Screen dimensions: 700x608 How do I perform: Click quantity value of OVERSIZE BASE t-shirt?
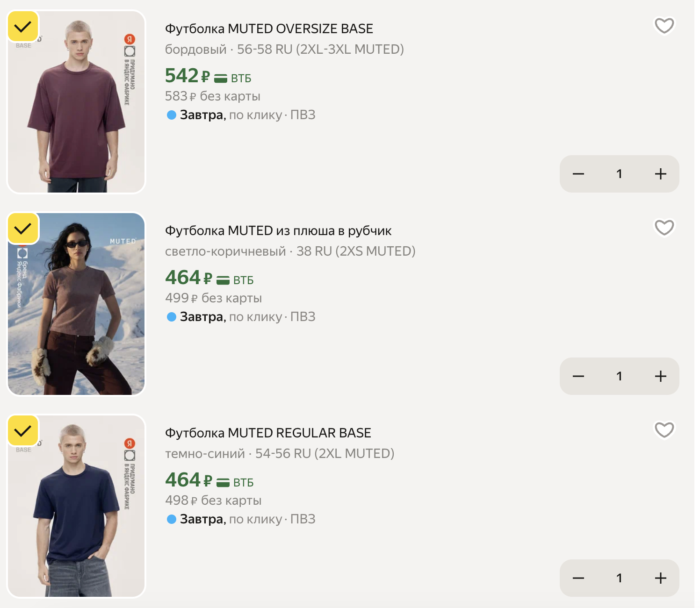619,174
